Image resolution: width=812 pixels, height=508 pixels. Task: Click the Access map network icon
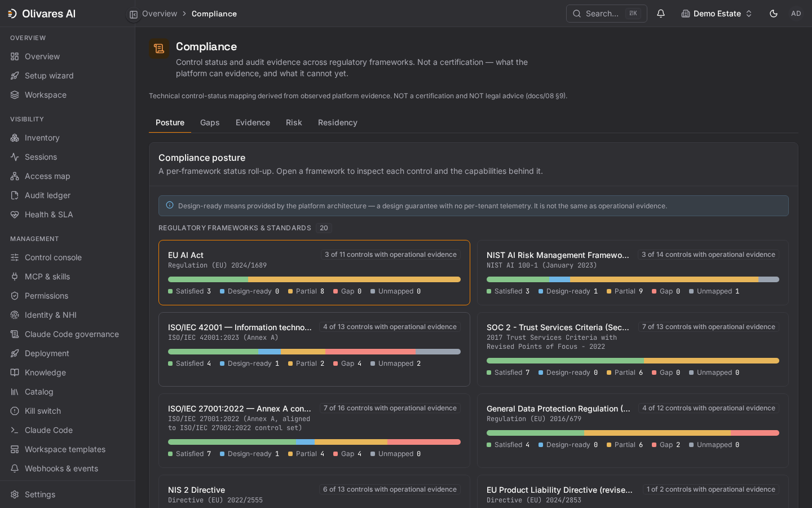(15, 176)
